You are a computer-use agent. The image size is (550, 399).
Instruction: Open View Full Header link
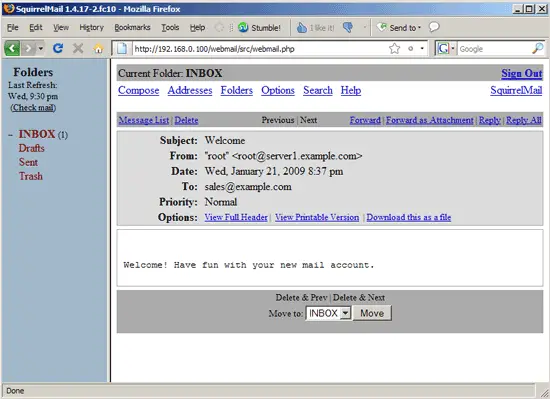236,217
